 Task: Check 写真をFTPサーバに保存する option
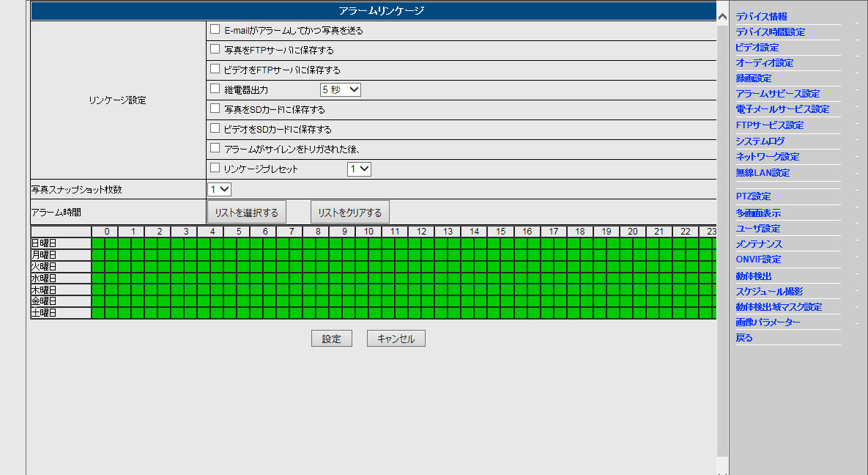pyautogui.click(x=215, y=49)
